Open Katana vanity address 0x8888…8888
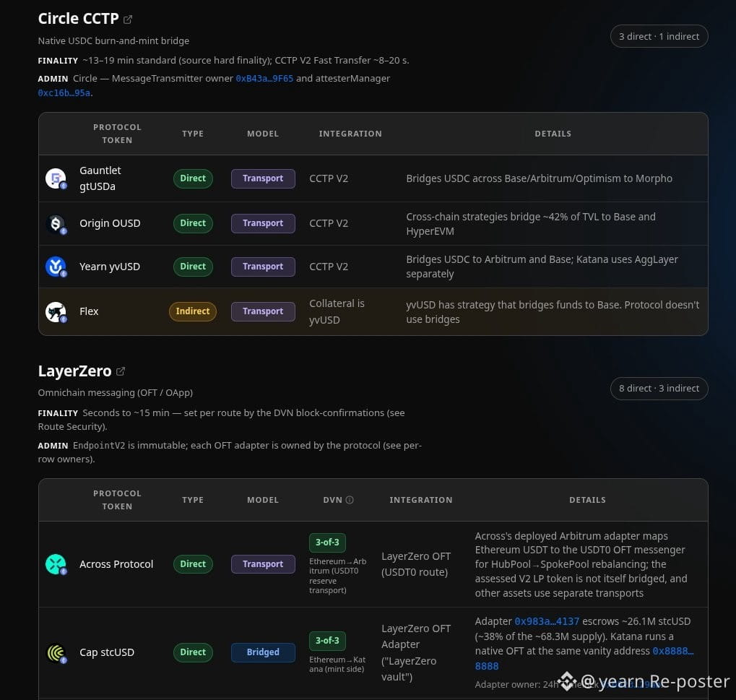 [673, 651]
